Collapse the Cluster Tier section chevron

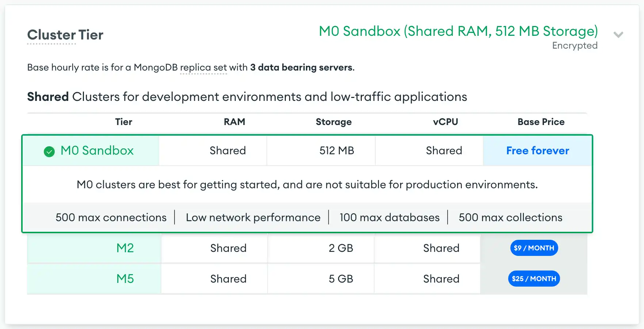[x=618, y=35]
